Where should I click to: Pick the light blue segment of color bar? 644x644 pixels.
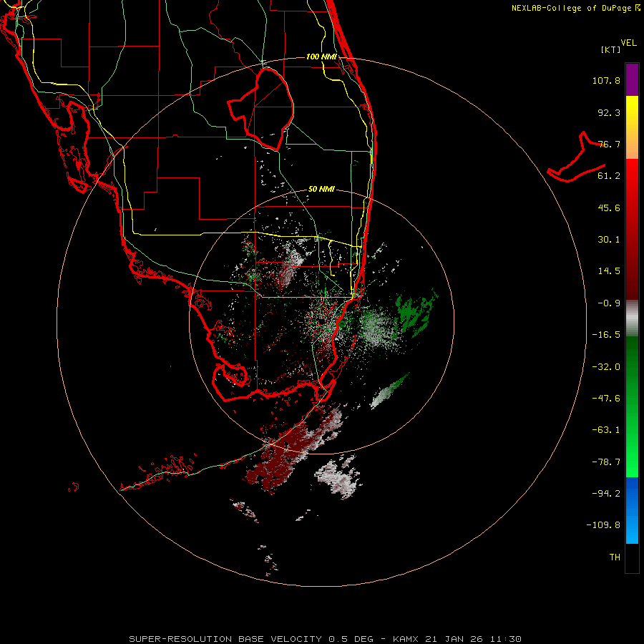click(632, 528)
